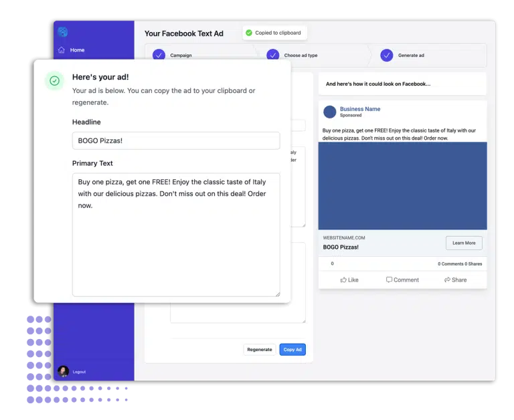The height and width of the screenshot is (420, 514).
Task: Click the blue ad image placeholder
Action: point(402,185)
